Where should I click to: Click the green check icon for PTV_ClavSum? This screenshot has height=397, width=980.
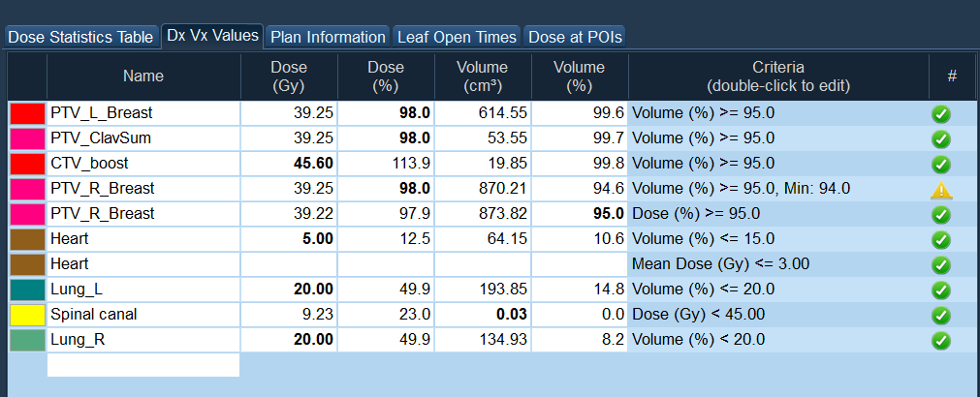point(940,138)
